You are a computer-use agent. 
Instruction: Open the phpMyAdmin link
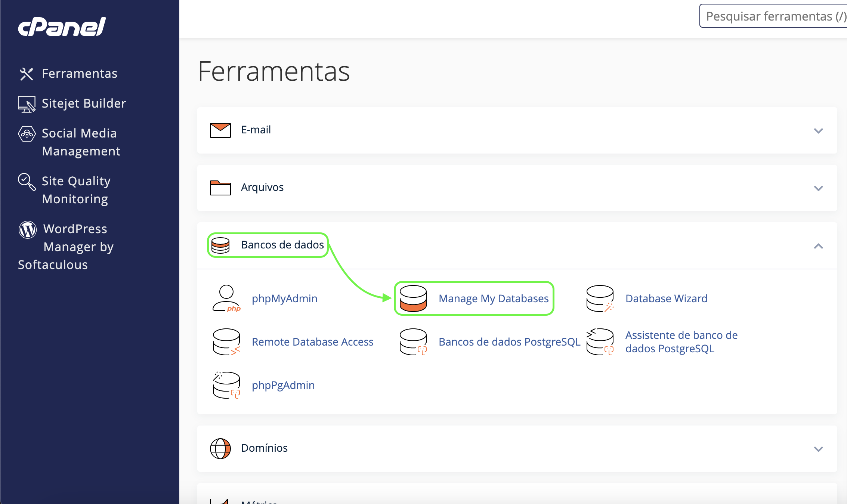point(284,299)
